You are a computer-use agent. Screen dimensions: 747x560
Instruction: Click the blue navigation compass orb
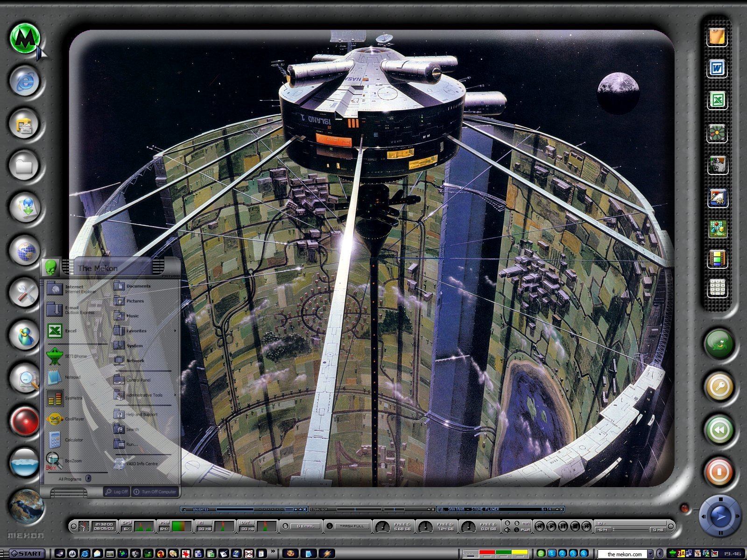coord(720,516)
